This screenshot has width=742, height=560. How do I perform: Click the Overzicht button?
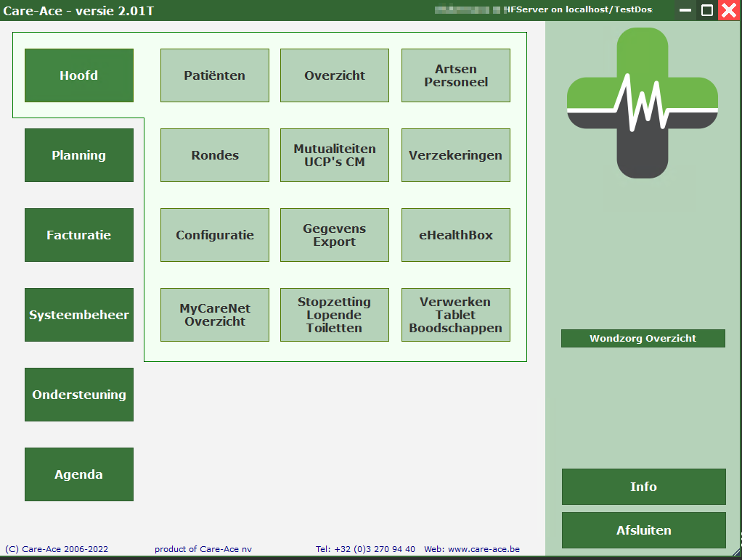point(335,75)
